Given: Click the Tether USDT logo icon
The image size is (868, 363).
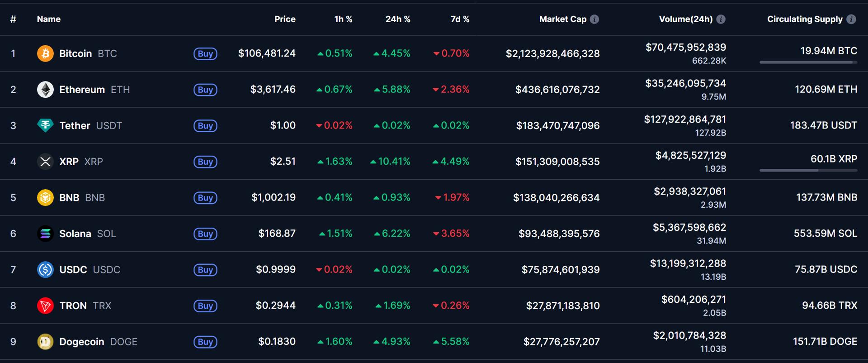Looking at the screenshot, I should click(45, 125).
